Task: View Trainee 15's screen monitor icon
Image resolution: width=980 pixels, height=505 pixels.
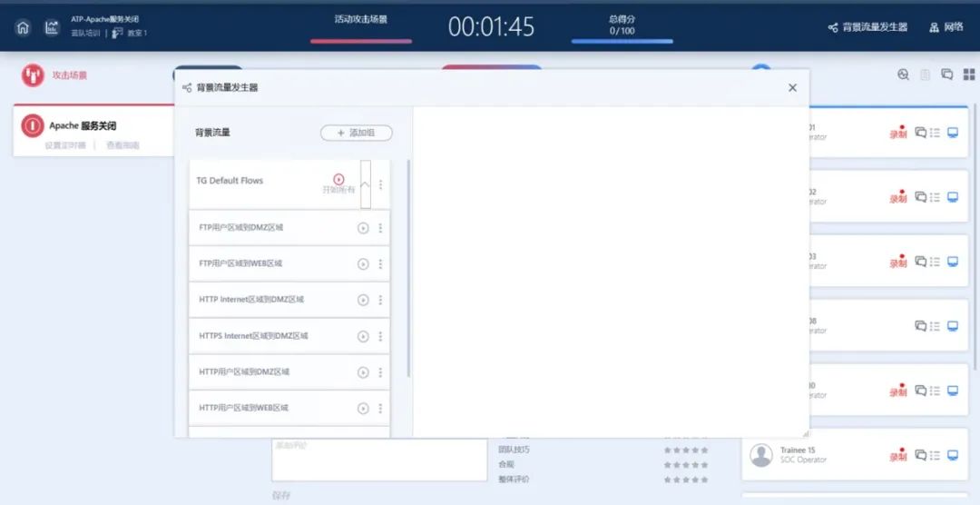Action: click(x=952, y=455)
